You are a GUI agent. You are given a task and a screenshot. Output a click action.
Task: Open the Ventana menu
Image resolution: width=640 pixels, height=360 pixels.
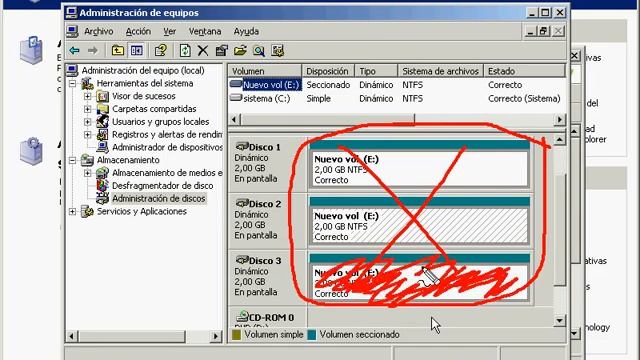pos(205,31)
